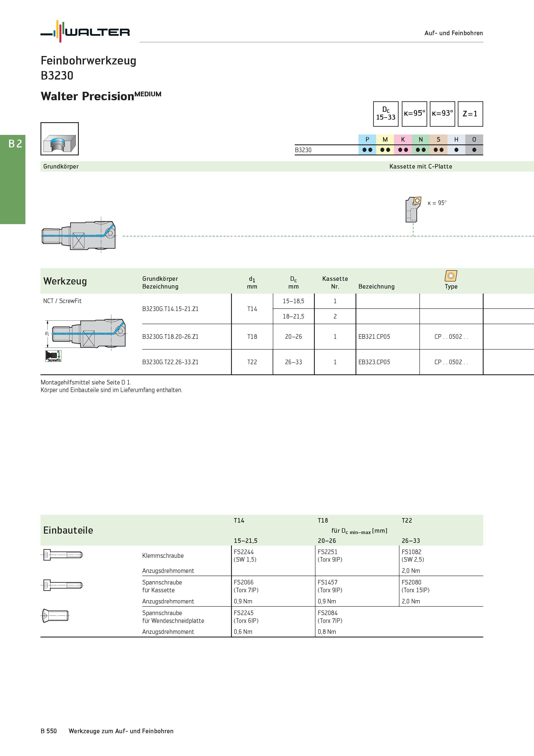
Task: Click part number FS1457
Action: 327,582
